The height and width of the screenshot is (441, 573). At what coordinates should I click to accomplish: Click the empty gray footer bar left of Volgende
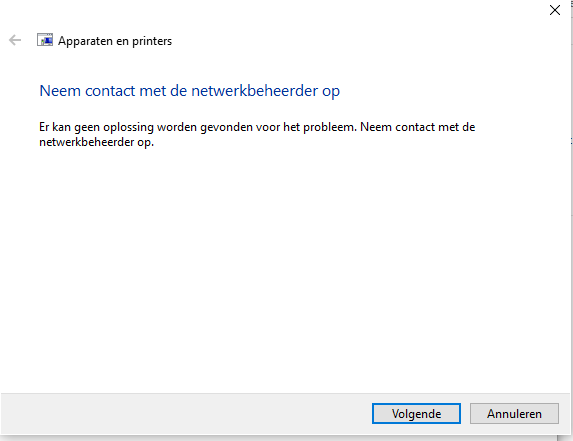186,414
